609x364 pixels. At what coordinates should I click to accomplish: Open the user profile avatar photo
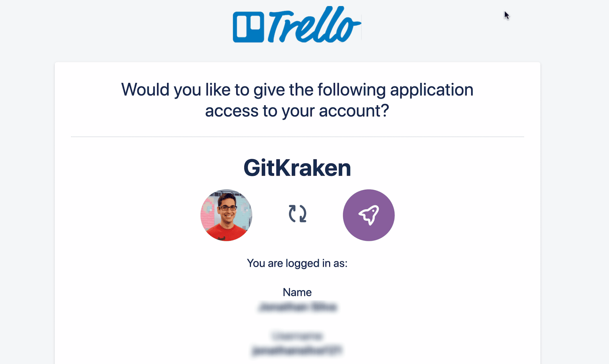point(227,215)
